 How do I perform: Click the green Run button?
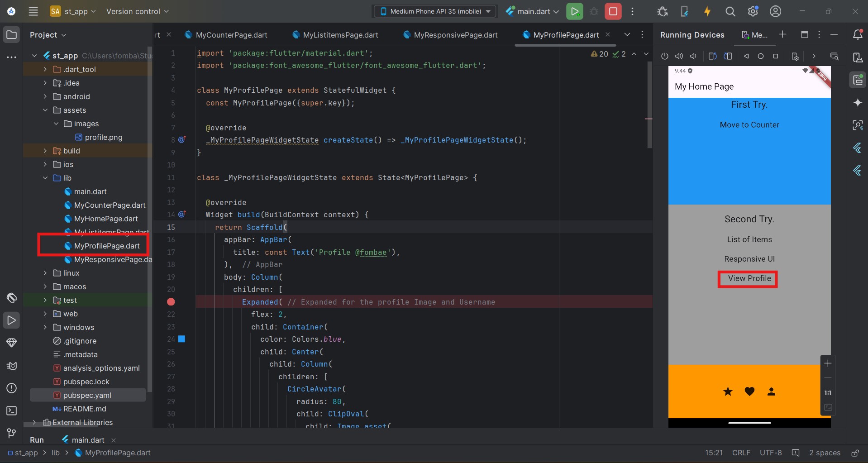574,11
